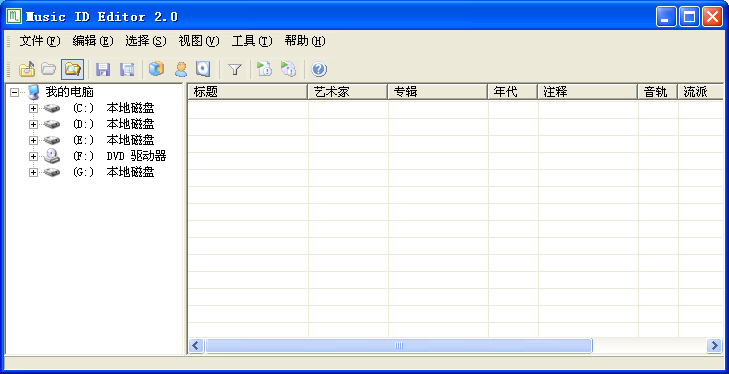This screenshot has width=729, height=374.
Task: Open the 文件(F) menu
Action: coord(40,41)
